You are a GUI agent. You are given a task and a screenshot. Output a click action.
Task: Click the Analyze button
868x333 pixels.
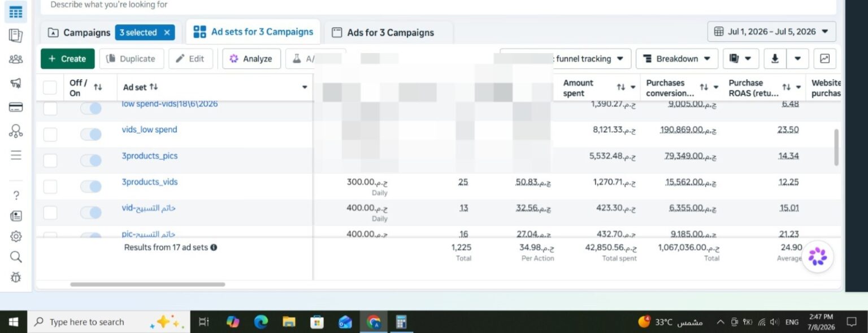pyautogui.click(x=251, y=59)
